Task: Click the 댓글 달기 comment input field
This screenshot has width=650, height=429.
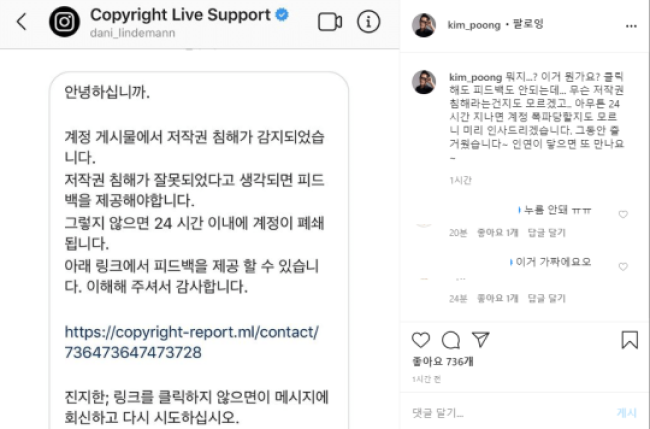Action: pos(508,412)
